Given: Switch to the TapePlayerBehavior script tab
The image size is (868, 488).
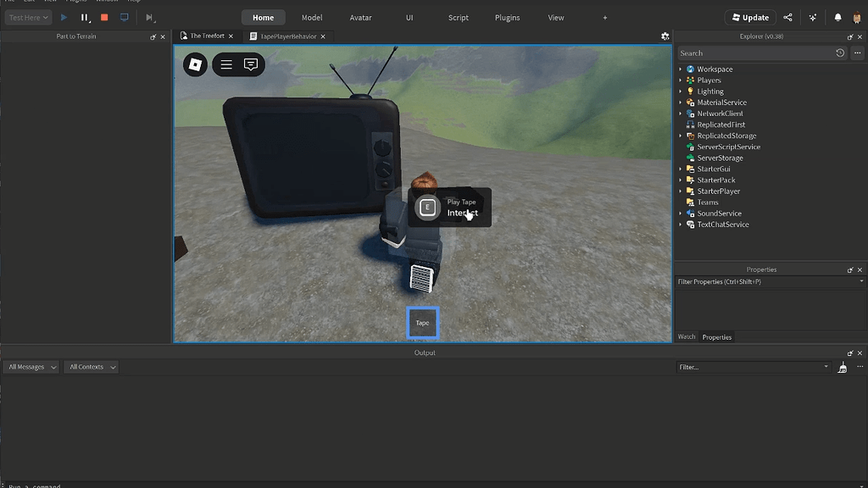Looking at the screenshot, I should [x=288, y=36].
